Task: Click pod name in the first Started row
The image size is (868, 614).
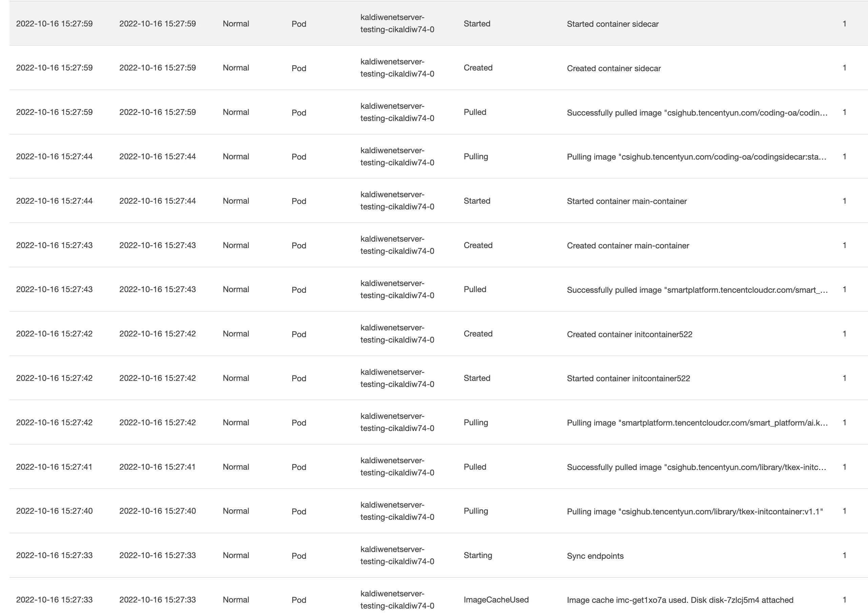Action: (x=397, y=23)
